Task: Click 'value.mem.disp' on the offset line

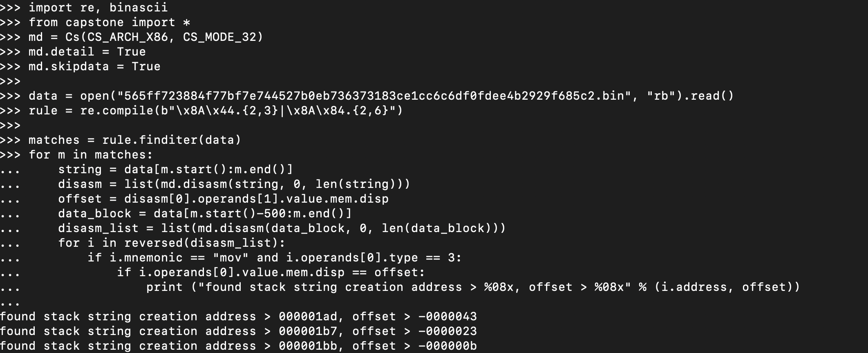Action: point(337,199)
